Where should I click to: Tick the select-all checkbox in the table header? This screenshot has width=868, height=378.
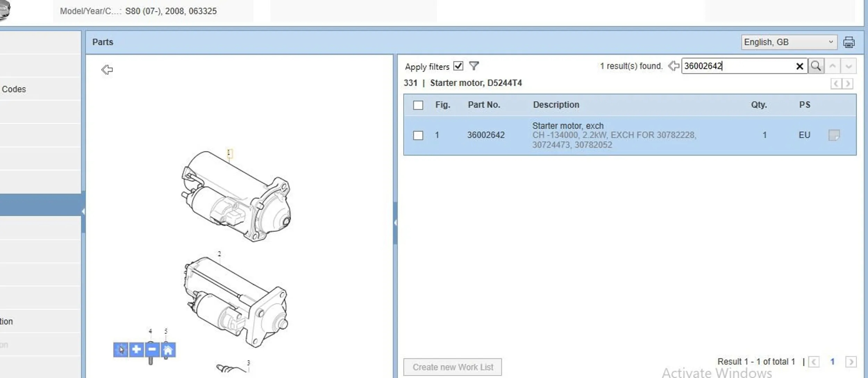[418, 105]
